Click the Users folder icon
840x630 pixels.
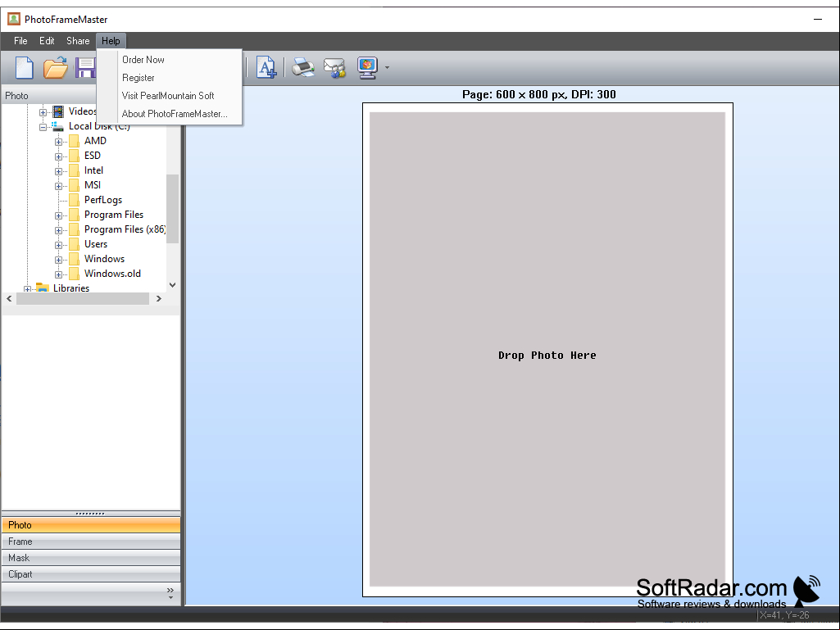click(x=75, y=244)
